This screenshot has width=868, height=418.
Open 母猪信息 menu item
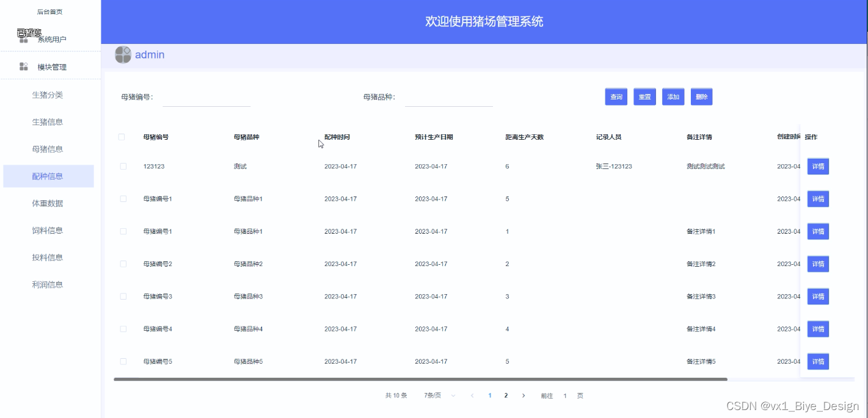[x=48, y=149]
